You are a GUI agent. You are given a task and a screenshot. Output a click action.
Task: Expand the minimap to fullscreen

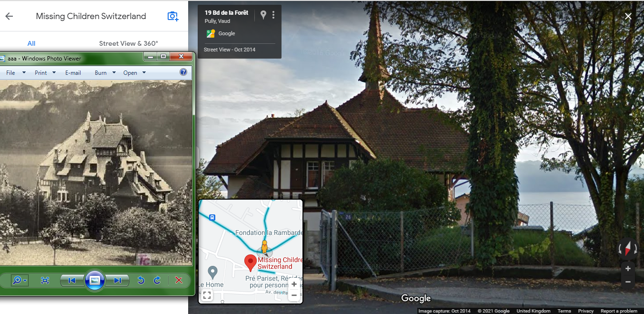pos(207,295)
